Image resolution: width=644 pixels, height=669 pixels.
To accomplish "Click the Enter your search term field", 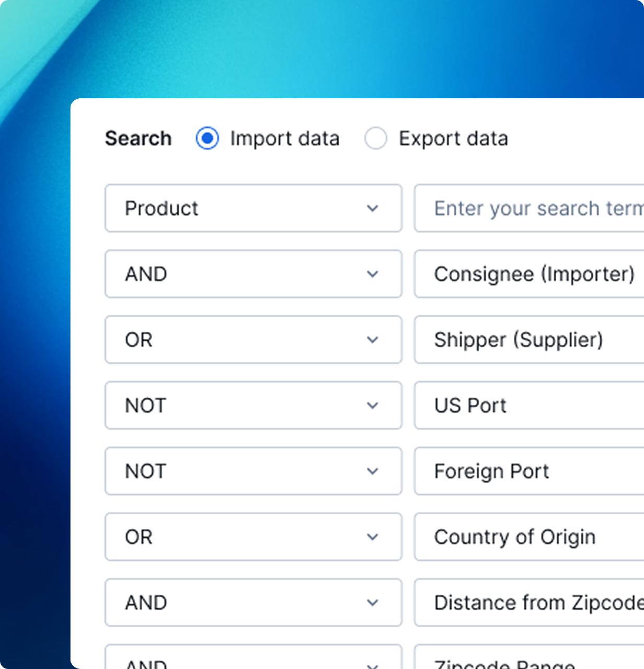I will click(530, 208).
